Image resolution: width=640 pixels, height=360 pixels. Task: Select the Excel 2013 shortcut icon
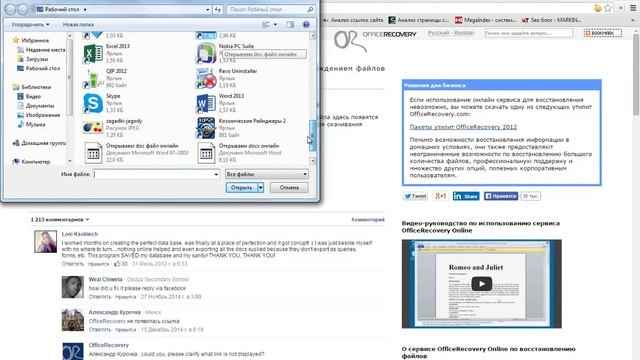[x=93, y=54]
